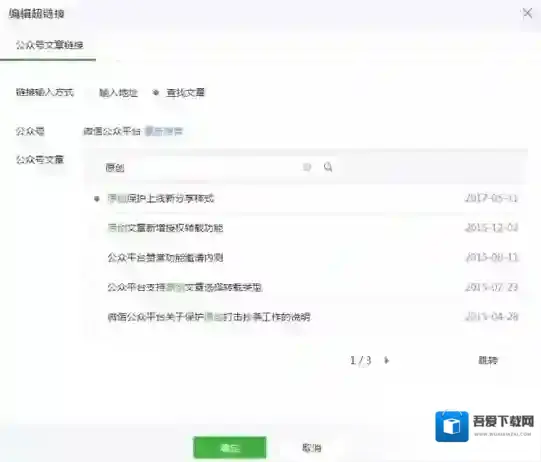Click the date 2017-05-11
The height and width of the screenshot is (462, 541).
pyautogui.click(x=491, y=198)
